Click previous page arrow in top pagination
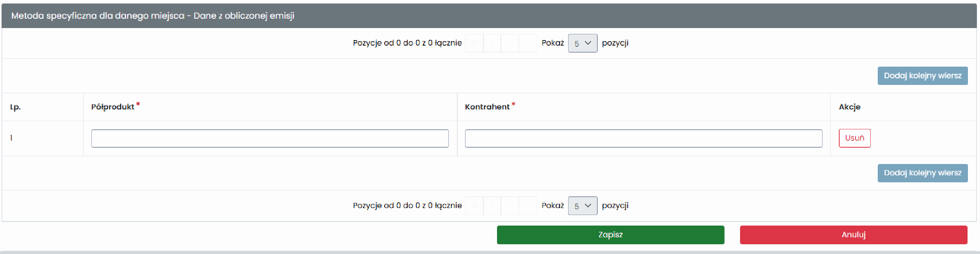 click(492, 43)
